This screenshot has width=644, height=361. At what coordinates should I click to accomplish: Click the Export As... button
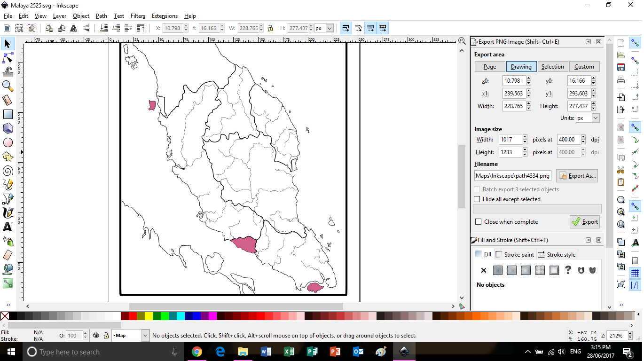point(577,176)
